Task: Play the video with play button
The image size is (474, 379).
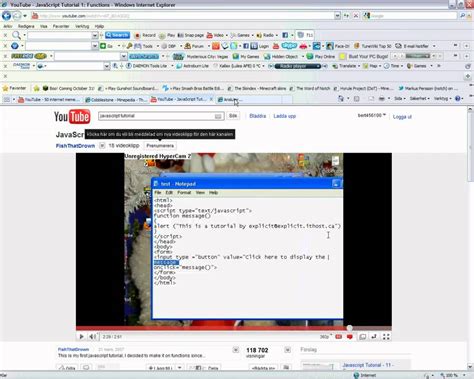Action: [x=81, y=337]
